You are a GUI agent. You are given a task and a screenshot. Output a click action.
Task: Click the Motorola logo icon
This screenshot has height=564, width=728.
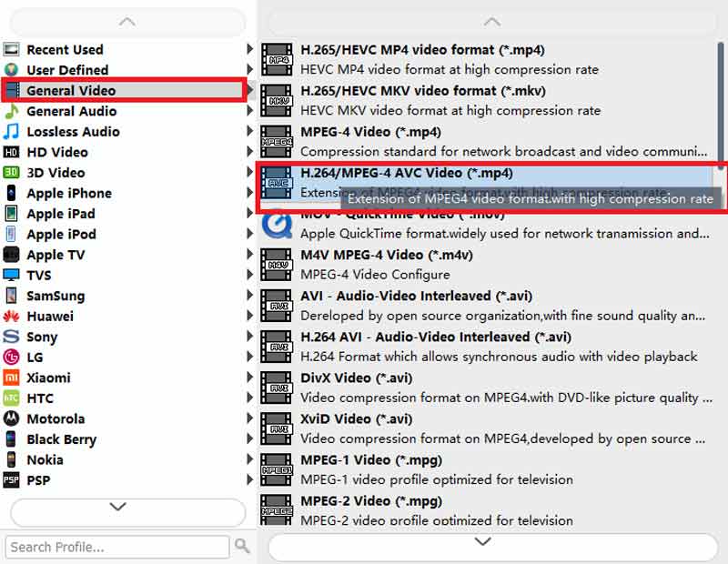pyautogui.click(x=11, y=418)
